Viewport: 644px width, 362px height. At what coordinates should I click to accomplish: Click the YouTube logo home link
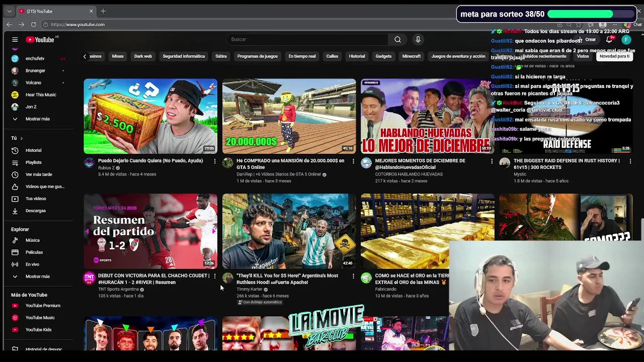pos(40,40)
